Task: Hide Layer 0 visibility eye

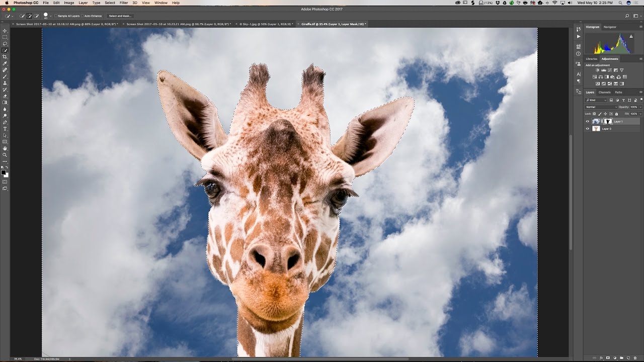Action: click(x=587, y=129)
